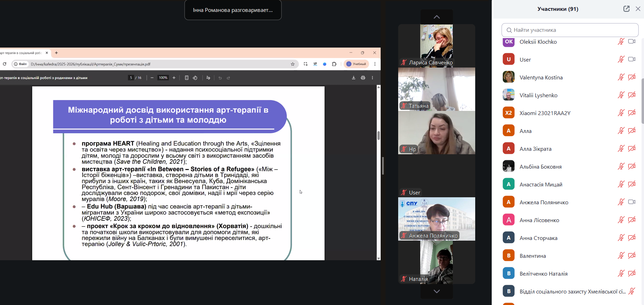Open the PDF viewer three-dot more menu
Viewport: 644px width, 305px height.
[372, 78]
